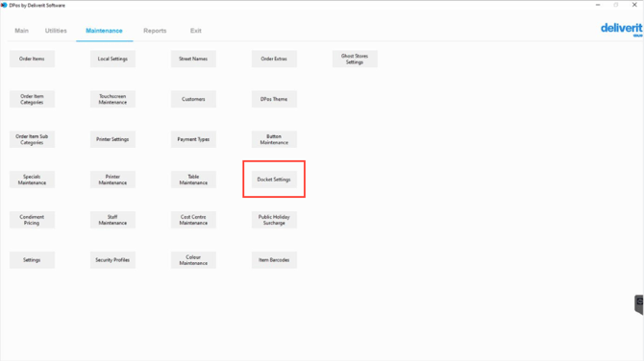Open Printer Settings
The width and height of the screenshot is (644, 361).
click(112, 139)
